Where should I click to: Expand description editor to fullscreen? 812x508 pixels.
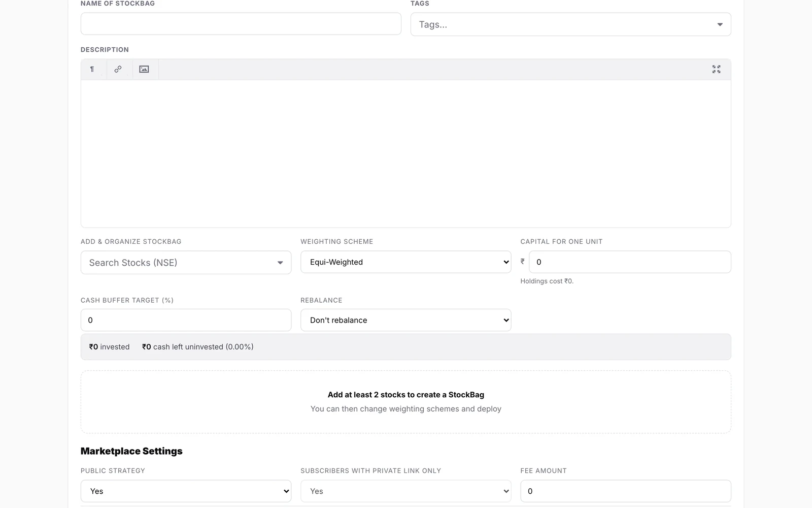pyautogui.click(x=716, y=69)
